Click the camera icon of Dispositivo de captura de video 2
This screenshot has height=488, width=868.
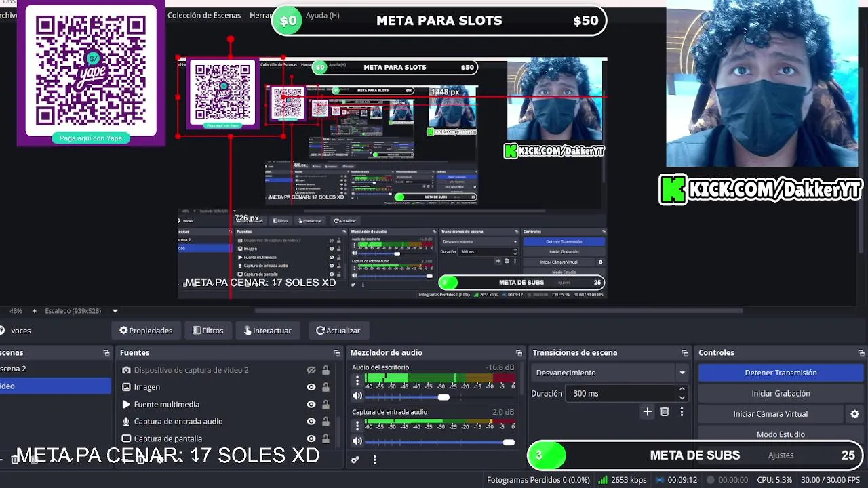126,370
